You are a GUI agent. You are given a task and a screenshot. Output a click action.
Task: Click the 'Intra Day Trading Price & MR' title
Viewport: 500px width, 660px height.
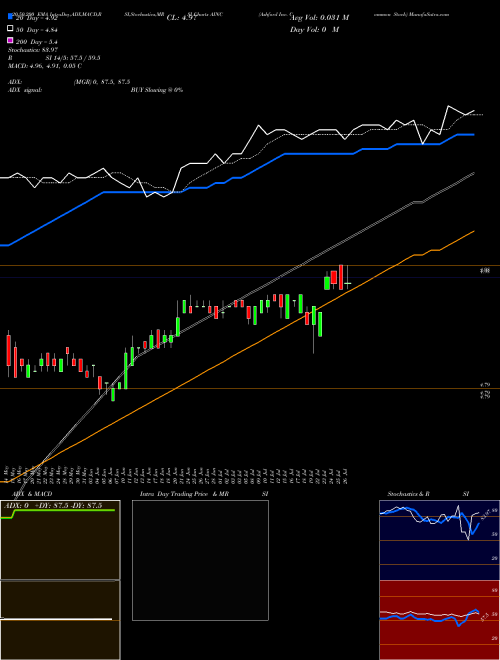coord(184,494)
